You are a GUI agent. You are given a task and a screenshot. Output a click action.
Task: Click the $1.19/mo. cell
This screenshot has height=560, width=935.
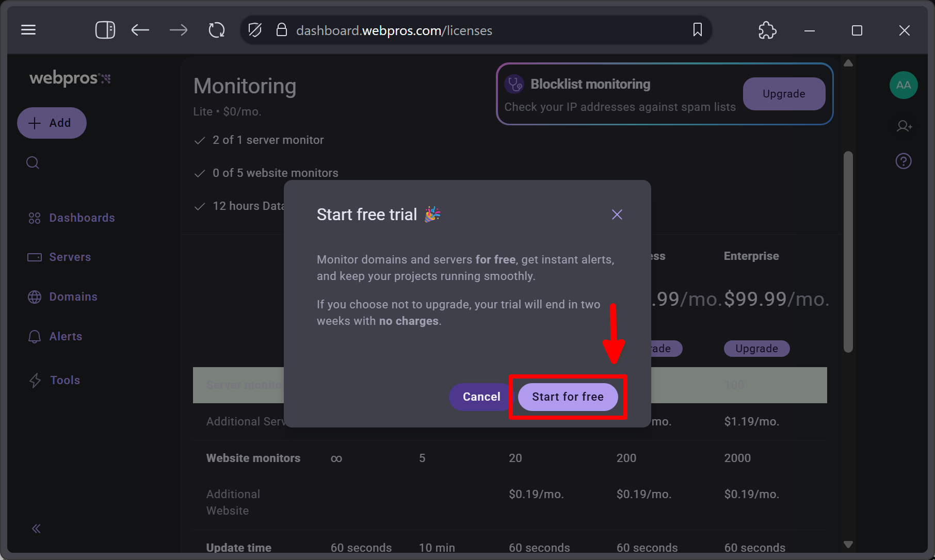(751, 421)
